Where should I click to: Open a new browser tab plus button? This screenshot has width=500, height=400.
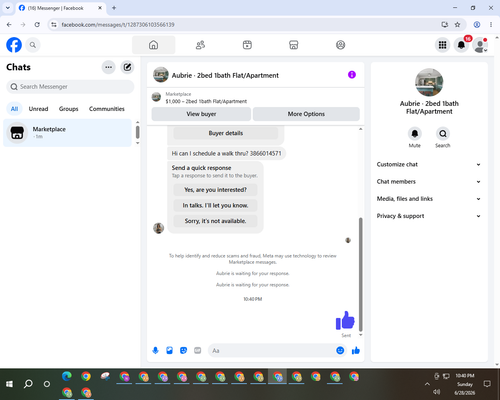point(114,8)
